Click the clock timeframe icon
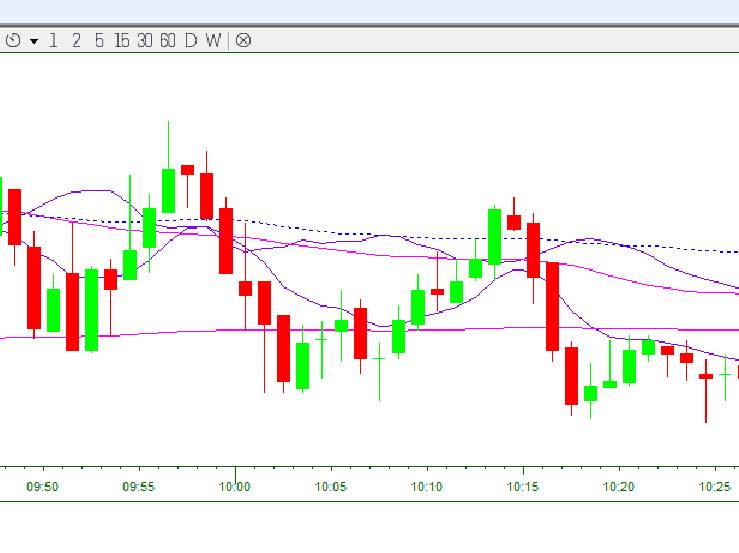739x553 pixels. pos(14,40)
